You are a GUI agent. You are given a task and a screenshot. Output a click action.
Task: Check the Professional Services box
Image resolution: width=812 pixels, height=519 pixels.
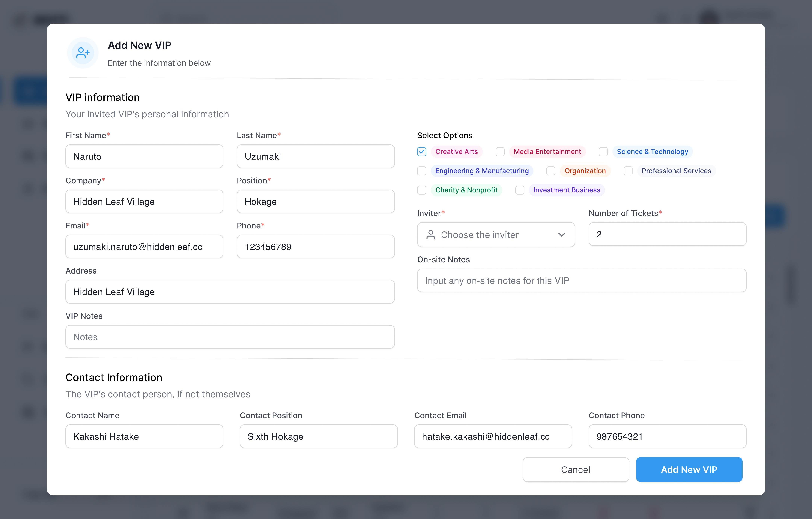click(628, 171)
